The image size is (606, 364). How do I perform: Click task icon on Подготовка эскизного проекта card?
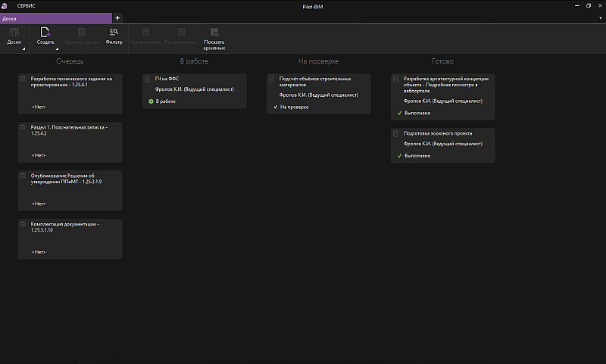395,133
